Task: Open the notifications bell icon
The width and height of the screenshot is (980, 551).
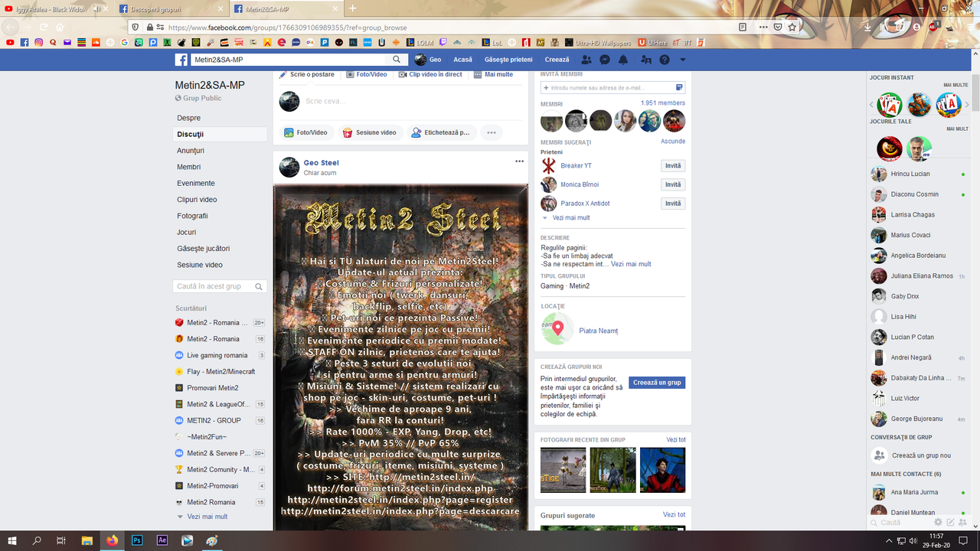Action: [x=623, y=60]
